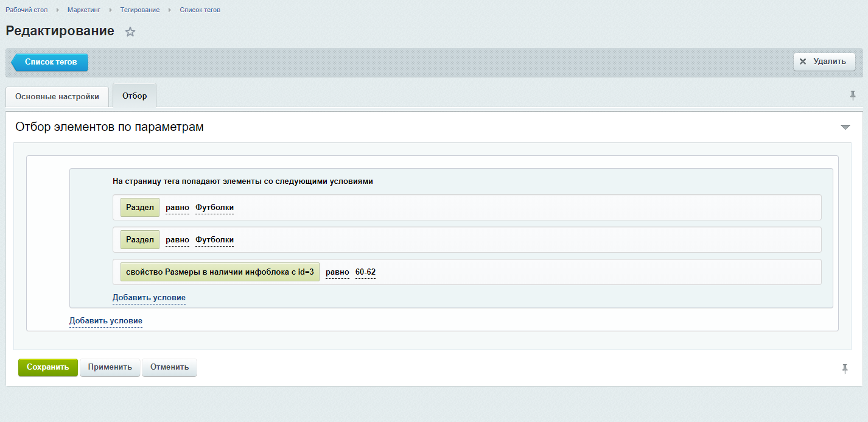Screen dimensions: 868x422
Task: Collapse the 'Отбор элементов по параметрам' section
Action: 845,127
